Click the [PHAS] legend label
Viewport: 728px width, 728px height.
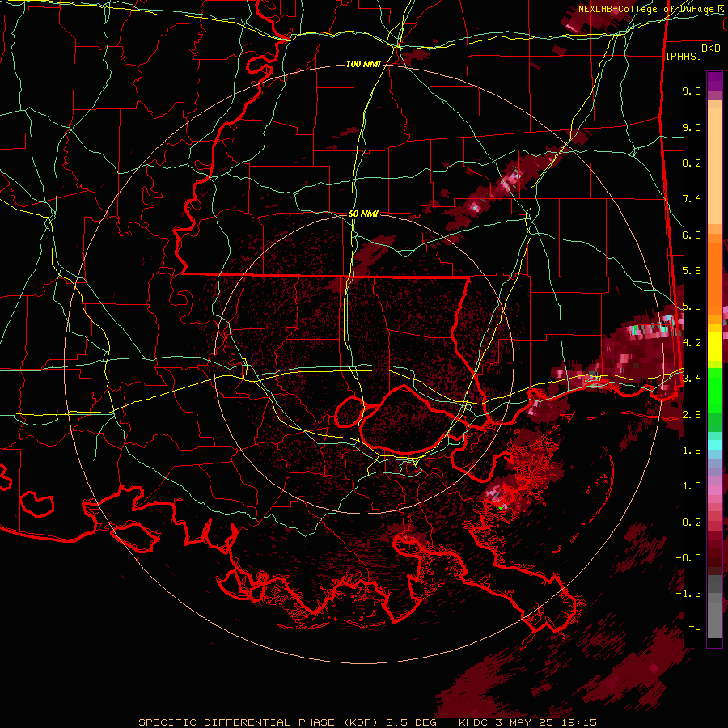pyautogui.click(x=684, y=57)
